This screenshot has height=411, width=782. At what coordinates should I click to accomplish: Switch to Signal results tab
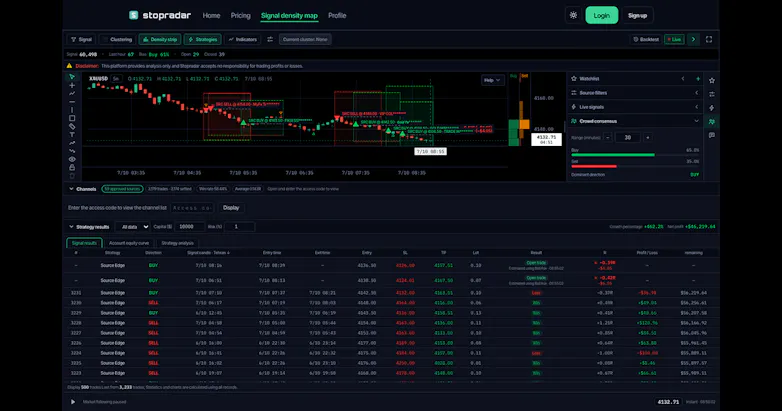[84, 243]
